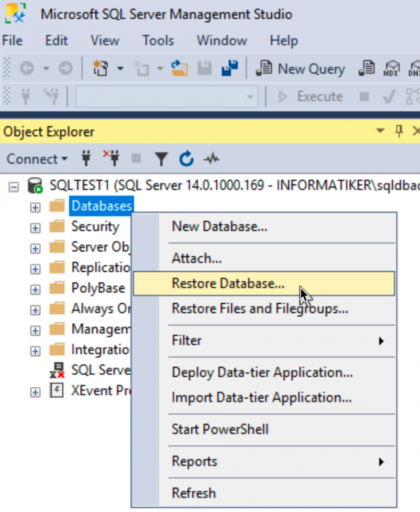
Task: Click the Connect Object Explorer plug icon
Action: [86, 159]
